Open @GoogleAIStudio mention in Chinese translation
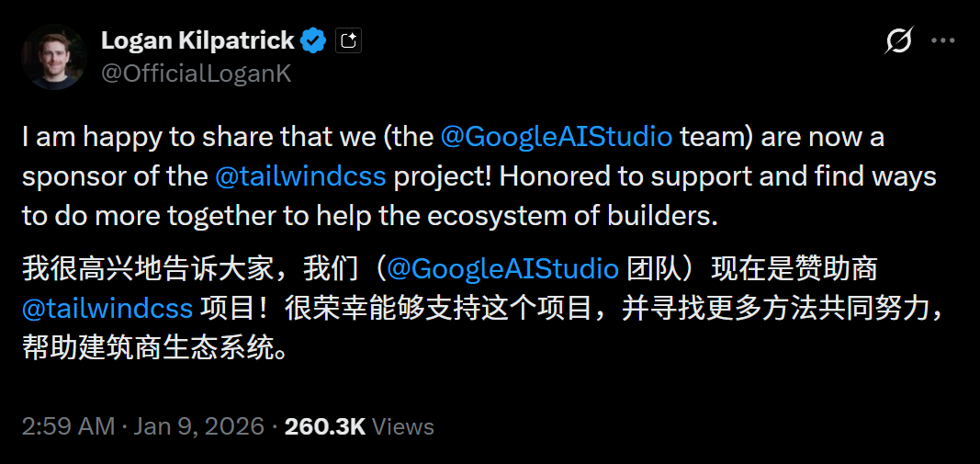 [503, 268]
